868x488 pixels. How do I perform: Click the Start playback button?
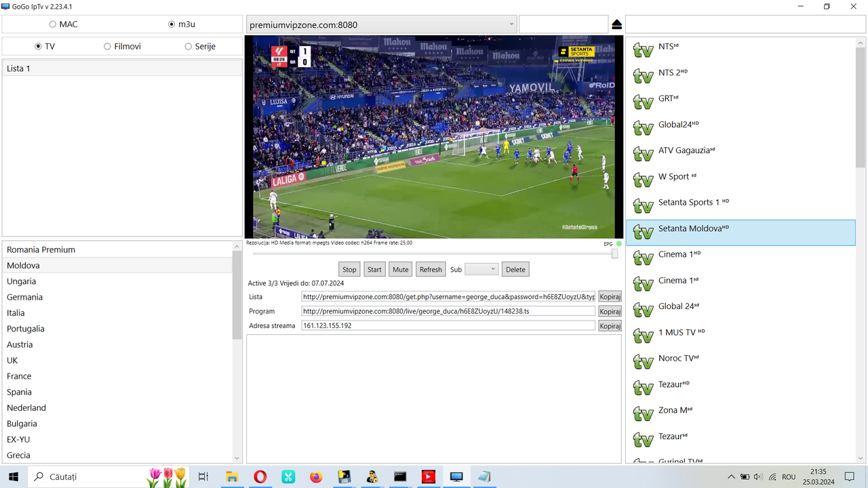click(x=374, y=269)
